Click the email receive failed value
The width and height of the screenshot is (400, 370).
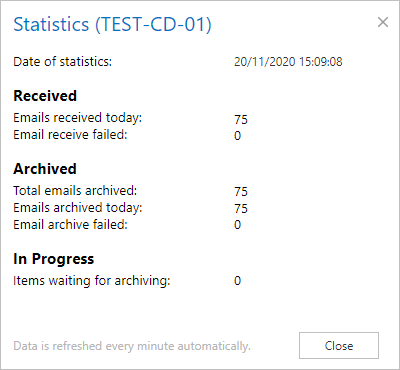click(x=237, y=136)
